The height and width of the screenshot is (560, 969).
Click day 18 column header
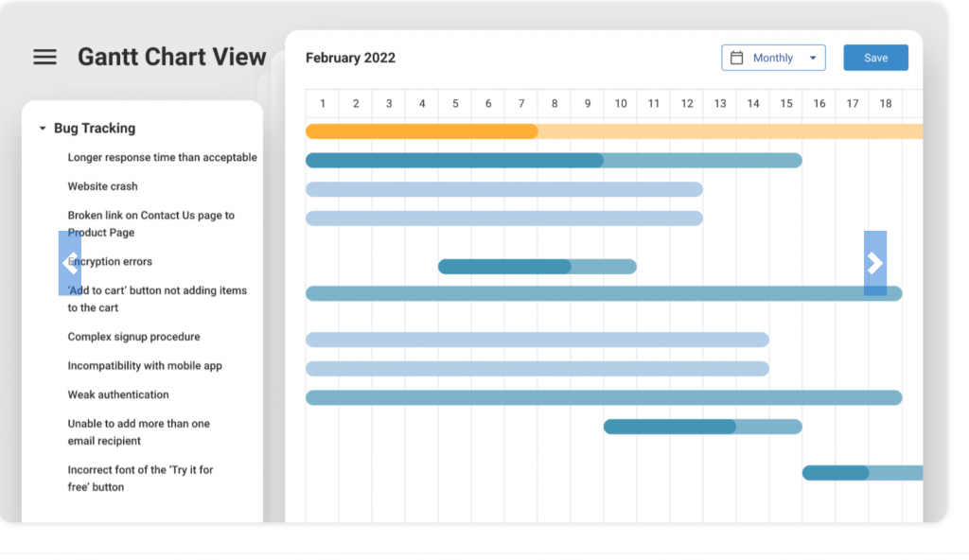[886, 103]
